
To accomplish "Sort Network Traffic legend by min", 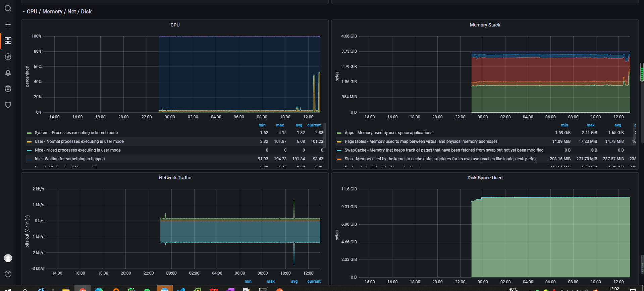I will click(248, 281).
